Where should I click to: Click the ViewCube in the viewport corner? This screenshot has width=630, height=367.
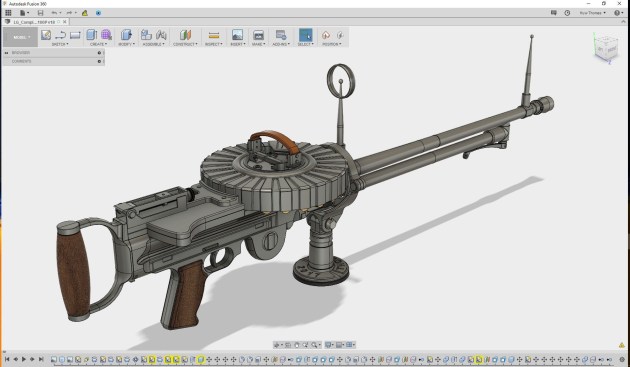pyautogui.click(x=605, y=48)
